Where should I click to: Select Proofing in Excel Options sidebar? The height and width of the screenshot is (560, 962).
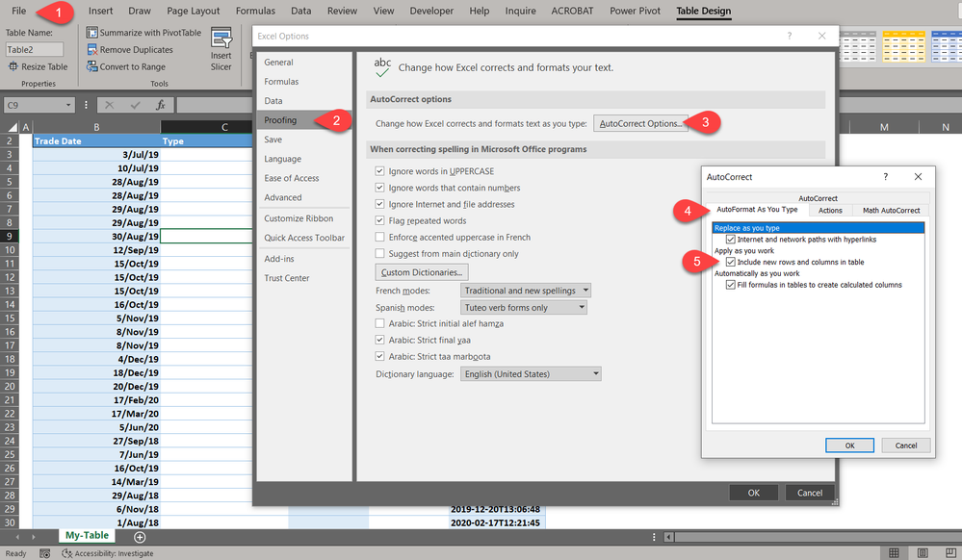tap(303, 120)
